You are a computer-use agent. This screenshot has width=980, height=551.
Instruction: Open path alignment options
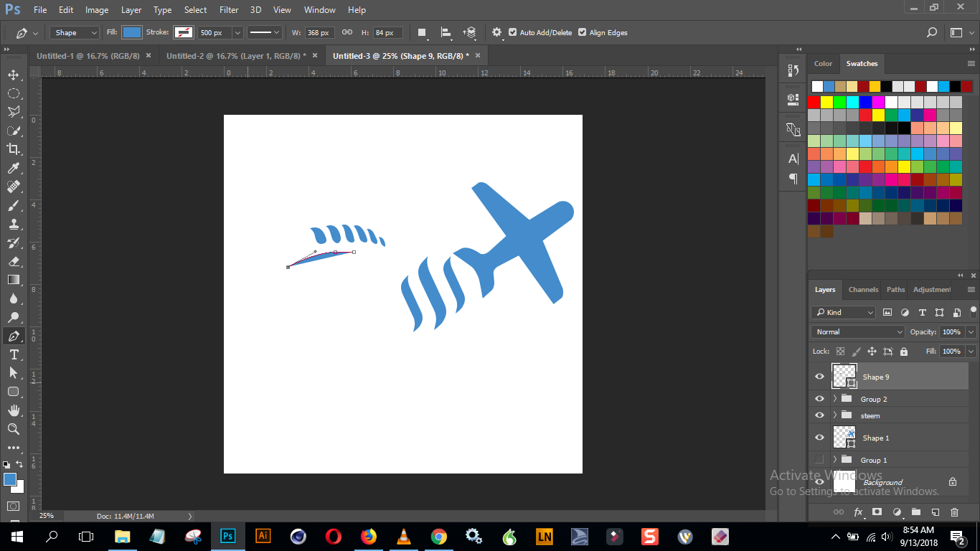(446, 32)
